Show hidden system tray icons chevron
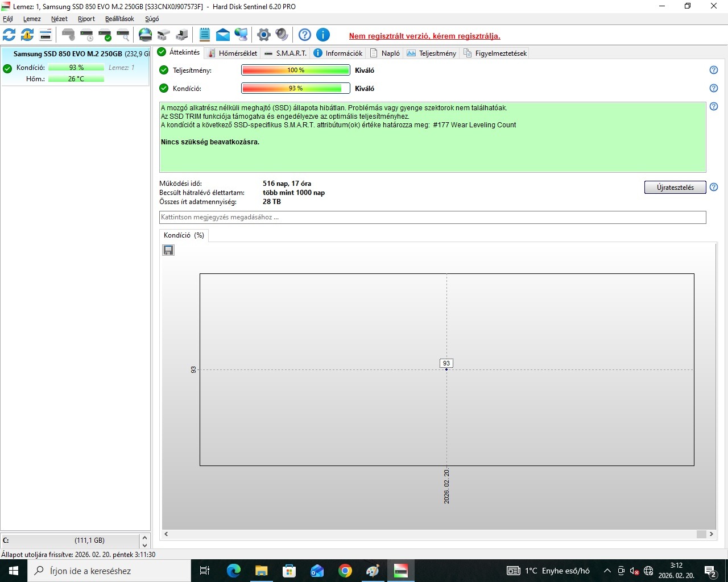The width and height of the screenshot is (728, 582). (x=607, y=571)
